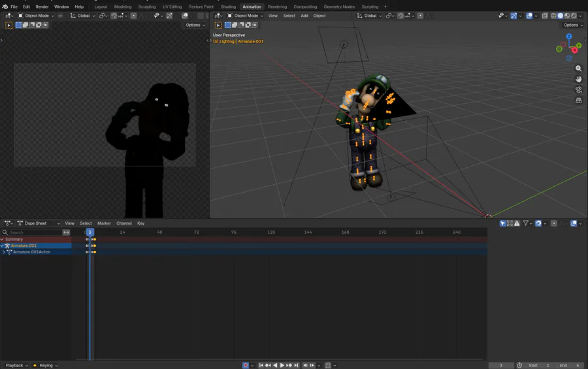Open the Marker menu in Dope Sheet

(104, 223)
